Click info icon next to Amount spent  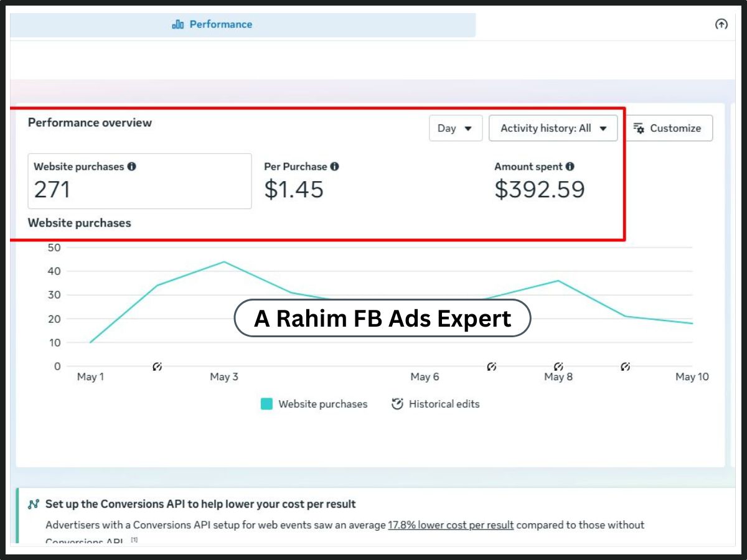click(570, 167)
